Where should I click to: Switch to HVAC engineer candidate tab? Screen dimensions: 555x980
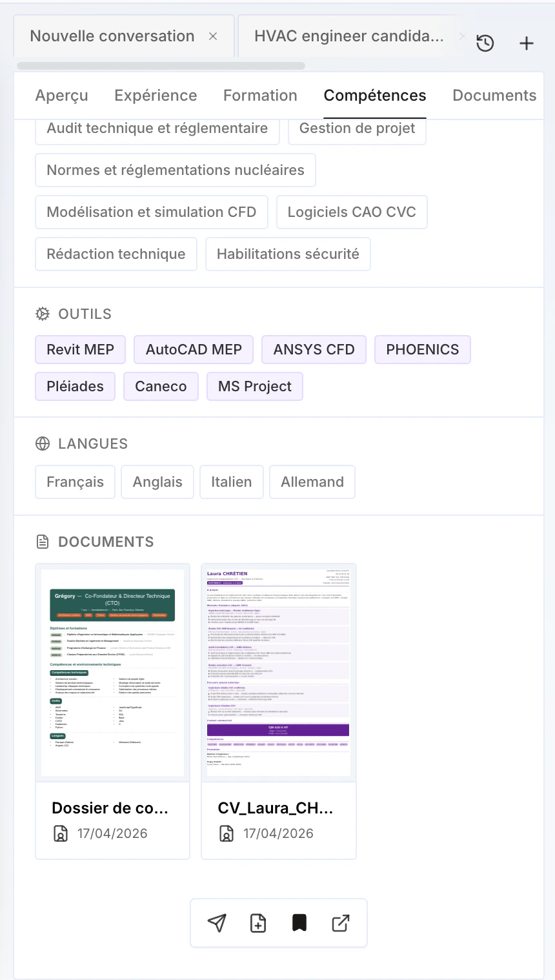pos(348,36)
